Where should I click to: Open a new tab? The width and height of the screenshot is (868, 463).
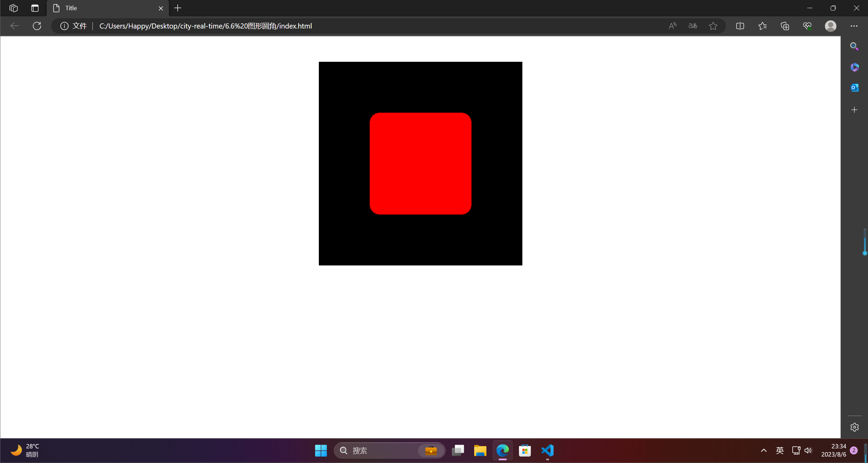tap(178, 8)
